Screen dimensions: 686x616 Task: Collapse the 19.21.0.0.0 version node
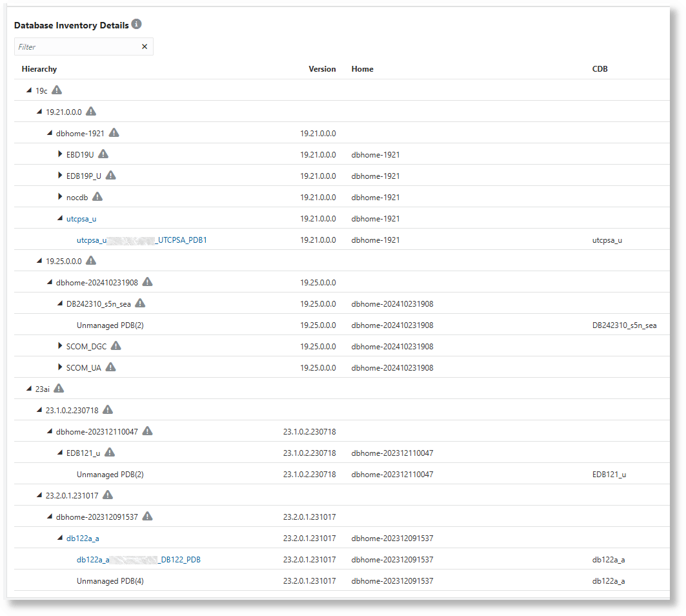pos(39,112)
